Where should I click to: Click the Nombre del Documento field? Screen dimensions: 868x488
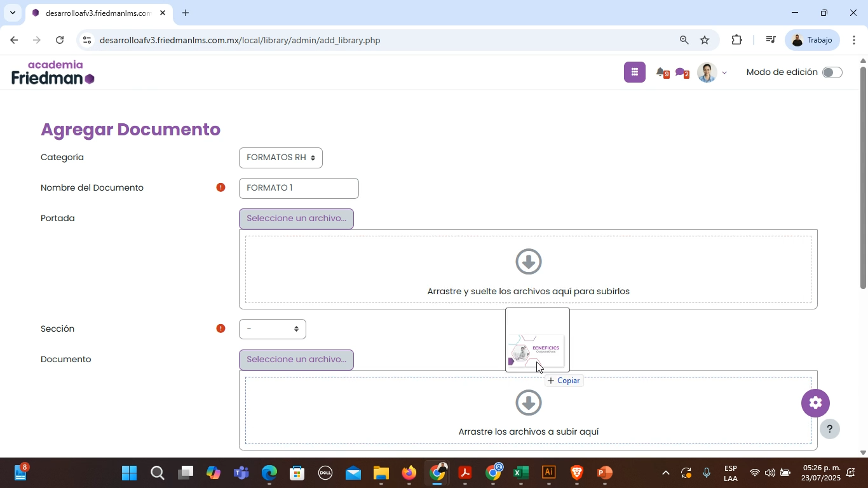tap(299, 188)
